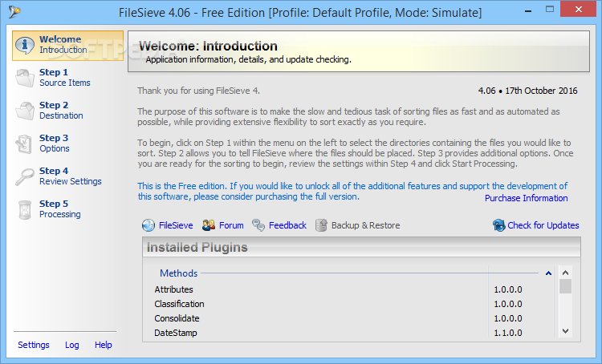Maximize the FileSieve window

tap(550, 9)
